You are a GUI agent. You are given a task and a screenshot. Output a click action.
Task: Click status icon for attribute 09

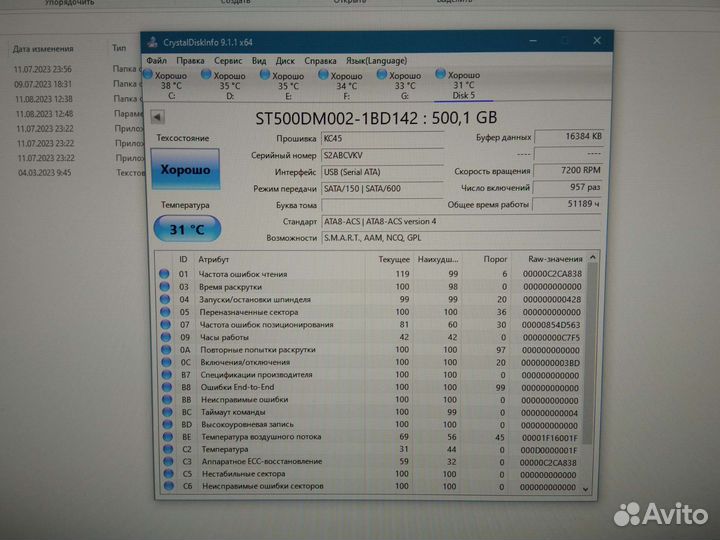point(166,337)
